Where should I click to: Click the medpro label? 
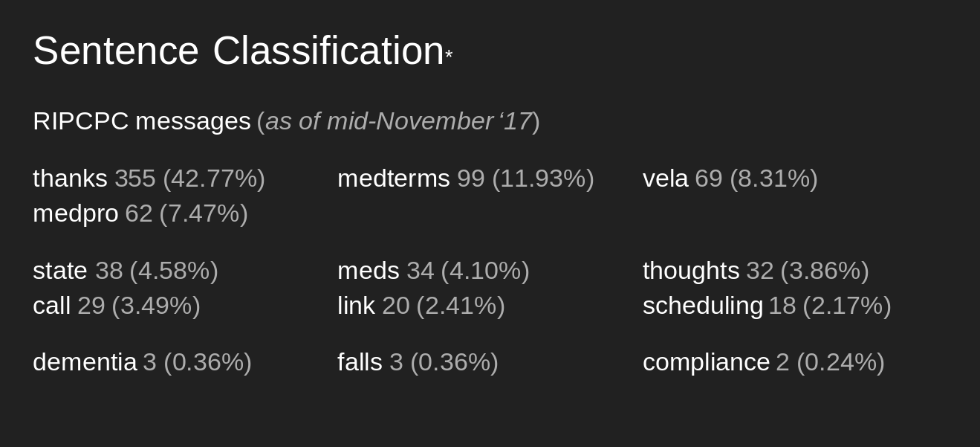[x=76, y=213]
